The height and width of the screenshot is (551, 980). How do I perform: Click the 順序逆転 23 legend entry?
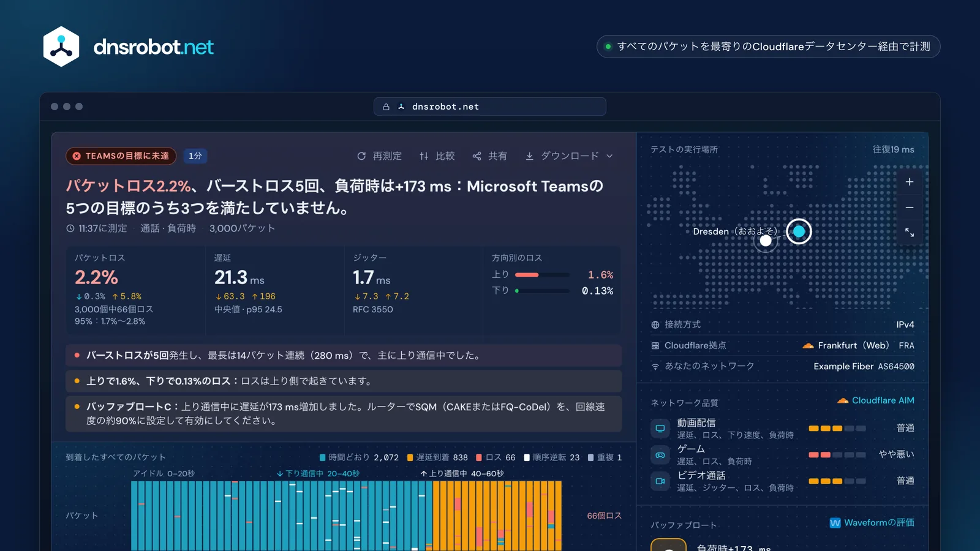[x=551, y=457]
